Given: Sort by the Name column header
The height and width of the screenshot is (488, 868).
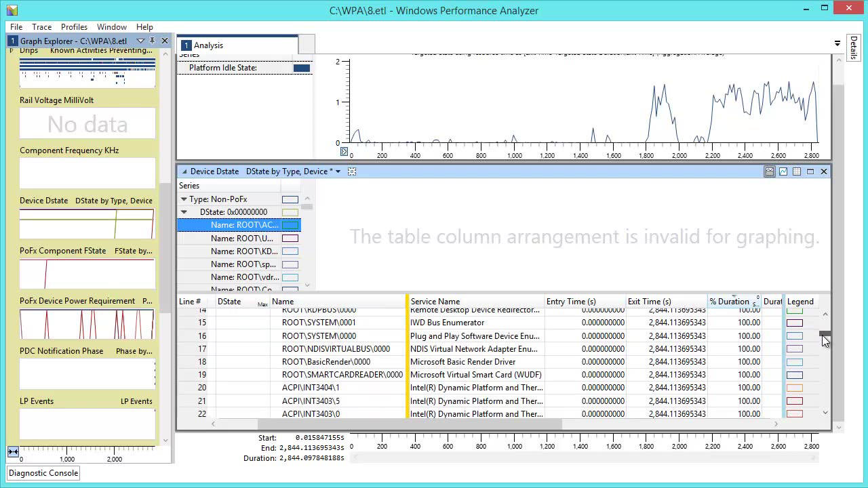Looking at the screenshot, I should tap(338, 302).
